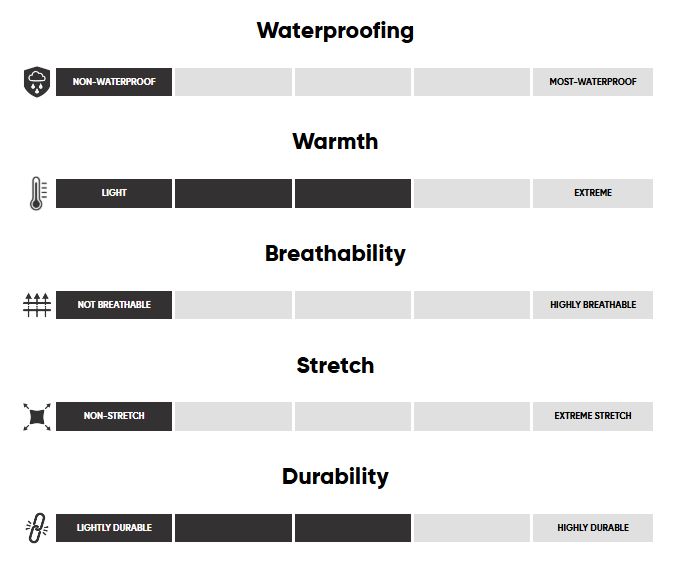This screenshot has width=685, height=572.
Task: Select the MOST-WATERPROOF rating segment
Action: (592, 82)
